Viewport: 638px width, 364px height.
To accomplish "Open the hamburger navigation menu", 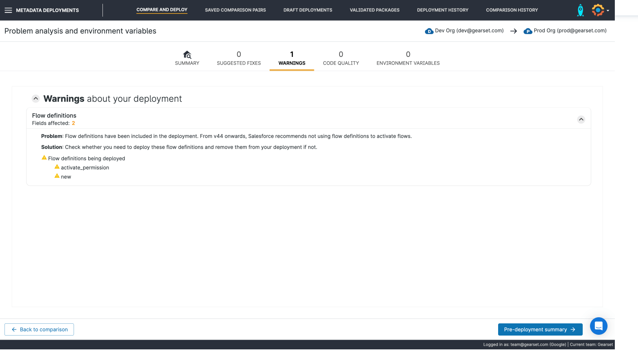I will tap(8, 10).
